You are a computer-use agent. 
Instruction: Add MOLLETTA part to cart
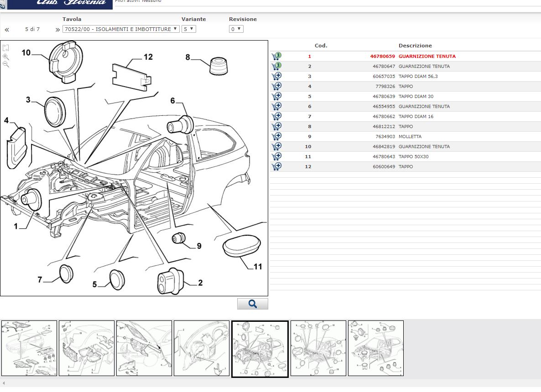pyautogui.click(x=276, y=136)
